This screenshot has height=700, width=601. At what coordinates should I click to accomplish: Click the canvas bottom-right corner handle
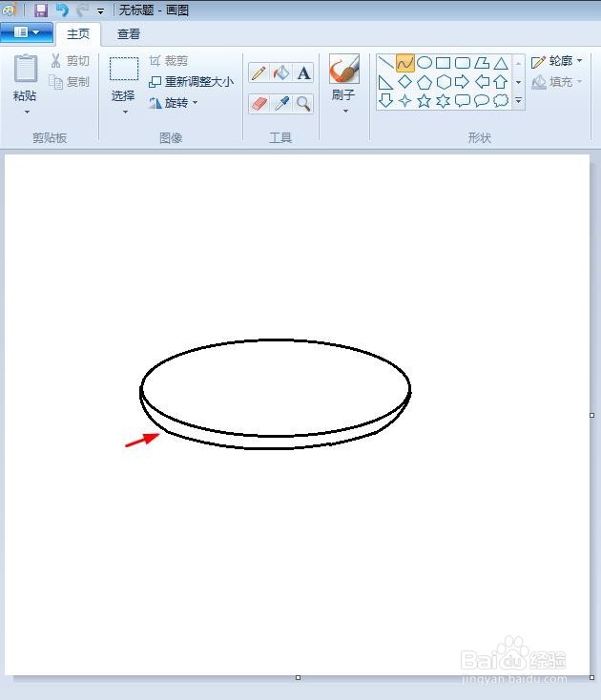pyautogui.click(x=592, y=678)
